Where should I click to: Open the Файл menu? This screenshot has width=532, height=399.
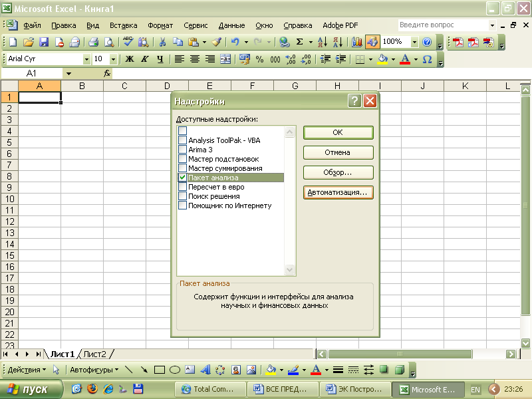[x=32, y=25]
